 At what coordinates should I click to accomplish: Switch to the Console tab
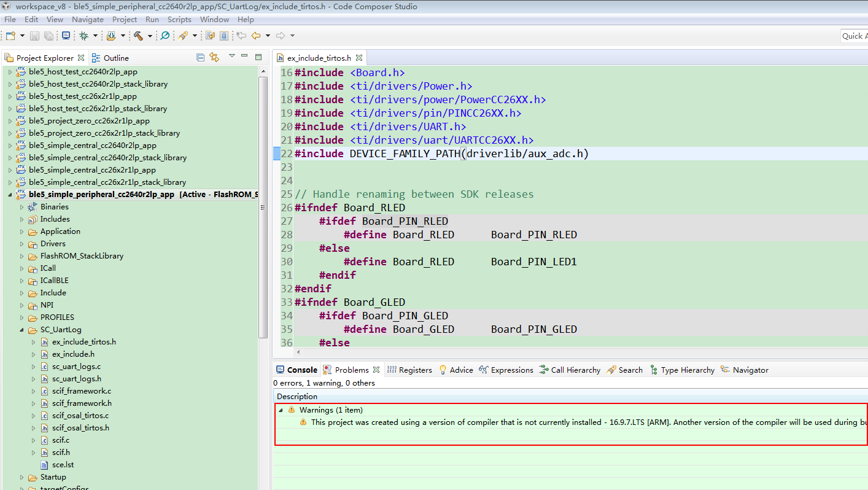coord(296,370)
